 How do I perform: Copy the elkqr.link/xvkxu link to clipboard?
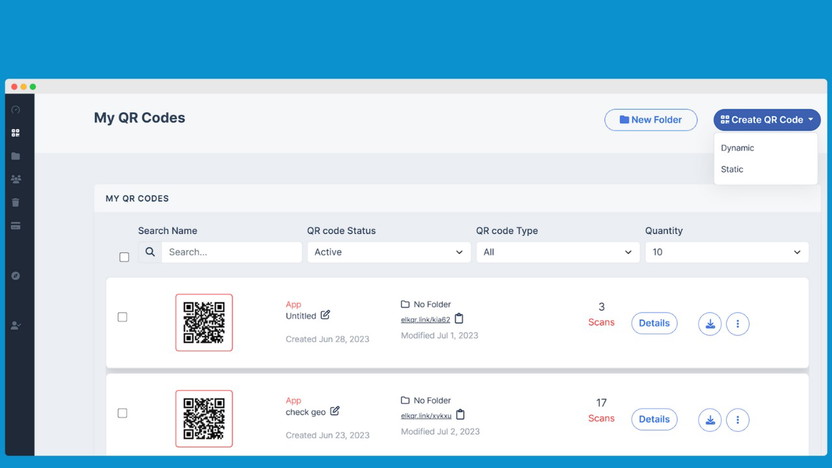pos(460,414)
